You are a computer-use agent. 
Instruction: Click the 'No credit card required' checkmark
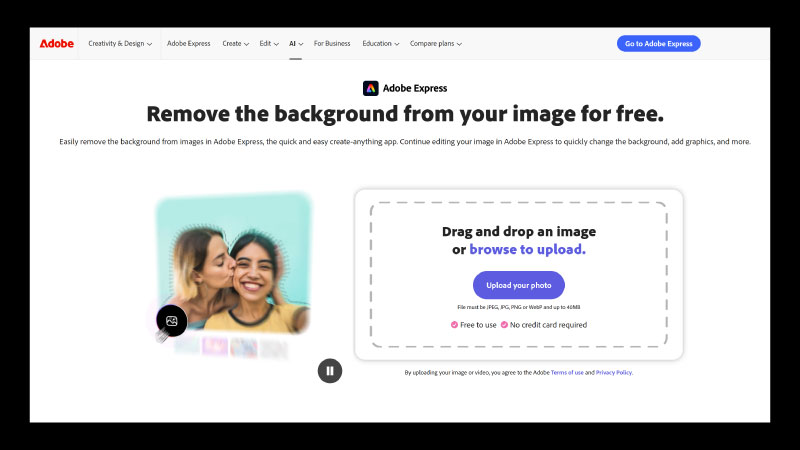pyautogui.click(x=504, y=325)
